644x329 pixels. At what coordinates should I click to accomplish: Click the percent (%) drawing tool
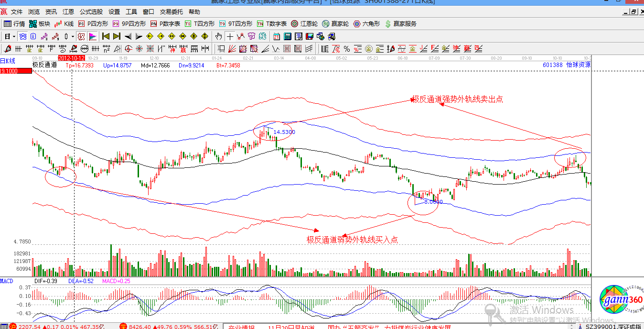click(347, 48)
